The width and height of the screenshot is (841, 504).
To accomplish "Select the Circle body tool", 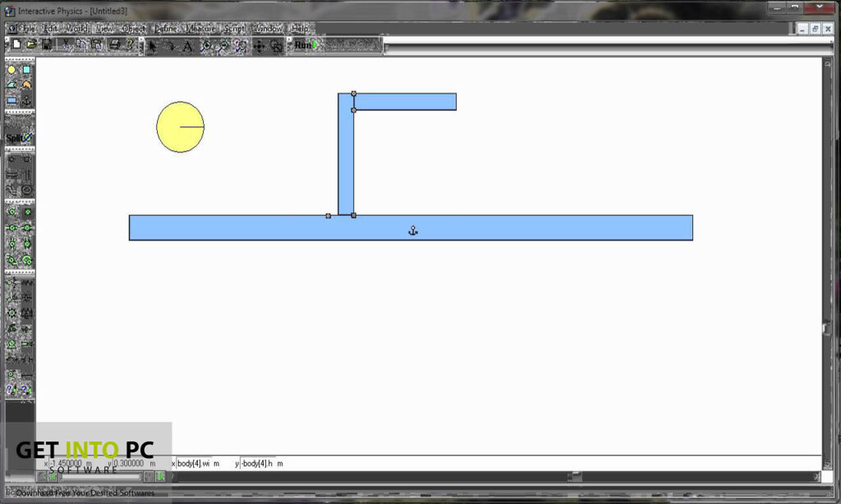I will coord(11,70).
